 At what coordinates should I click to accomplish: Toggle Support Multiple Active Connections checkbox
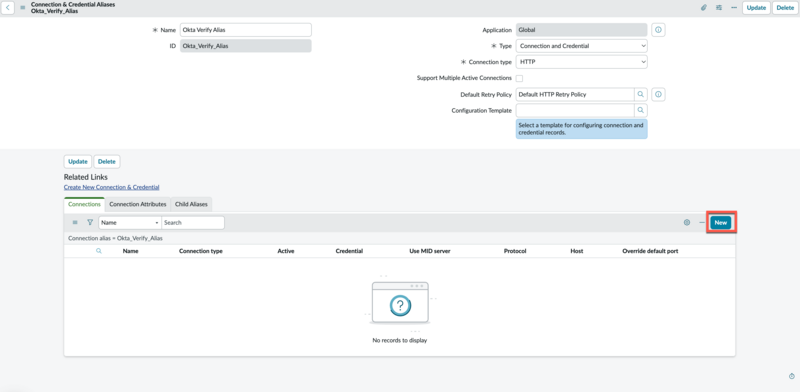519,79
